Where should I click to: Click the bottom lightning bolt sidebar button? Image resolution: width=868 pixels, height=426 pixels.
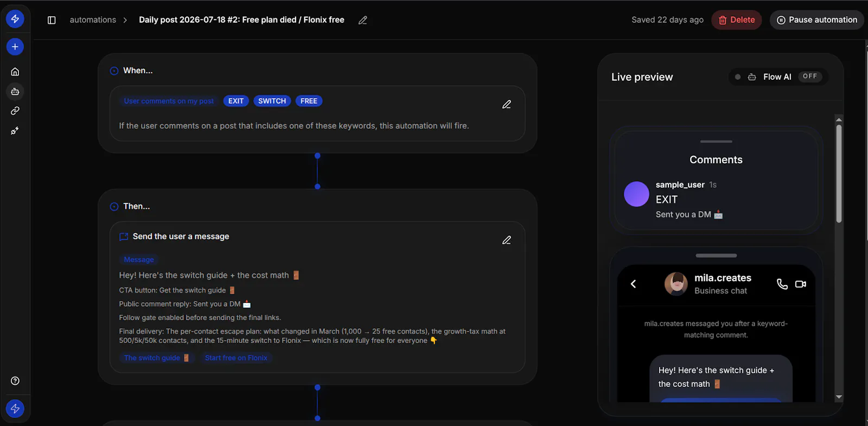[15, 409]
